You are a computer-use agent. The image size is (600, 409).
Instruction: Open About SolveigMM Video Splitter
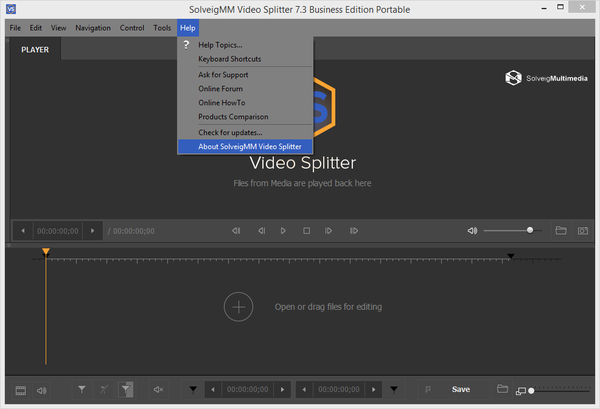(x=245, y=147)
